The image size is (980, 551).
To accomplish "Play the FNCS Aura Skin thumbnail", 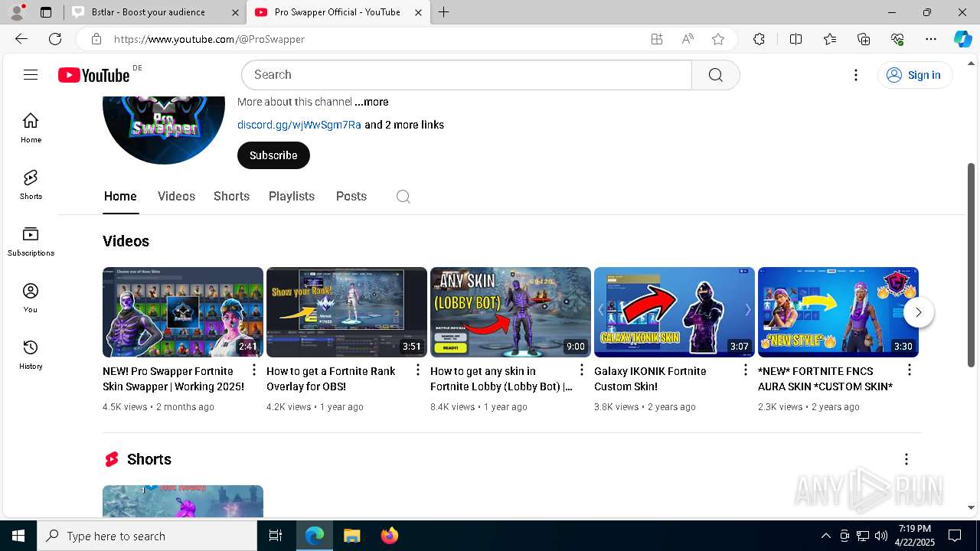I will click(x=838, y=312).
